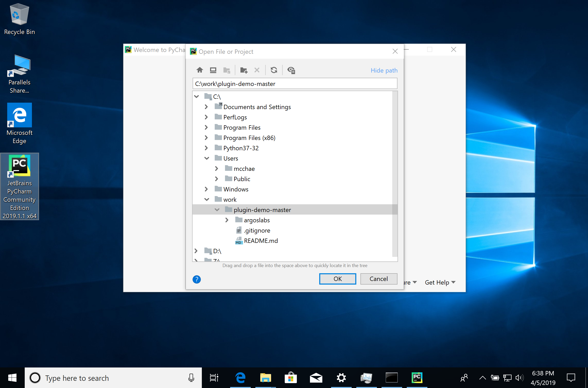The width and height of the screenshot is (588, 388).
Task: Click the help question mark button
Action: (x=197, y=279)
